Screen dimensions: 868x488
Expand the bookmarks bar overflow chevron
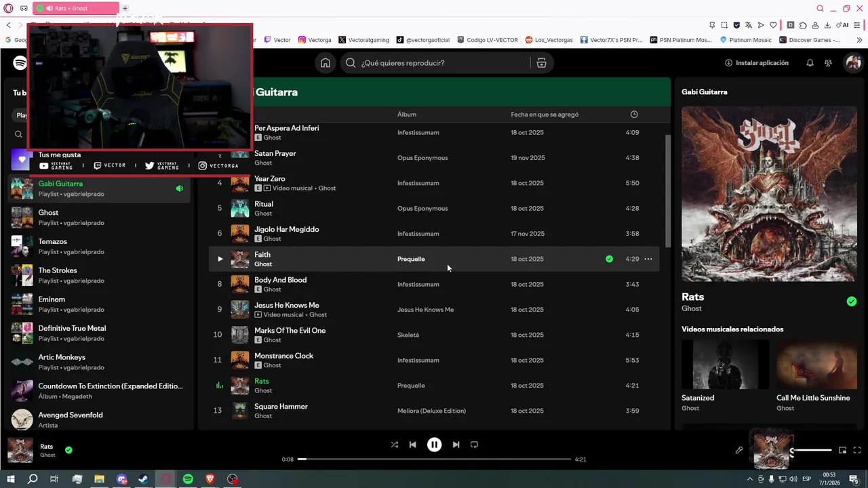(x=859, y=40)
